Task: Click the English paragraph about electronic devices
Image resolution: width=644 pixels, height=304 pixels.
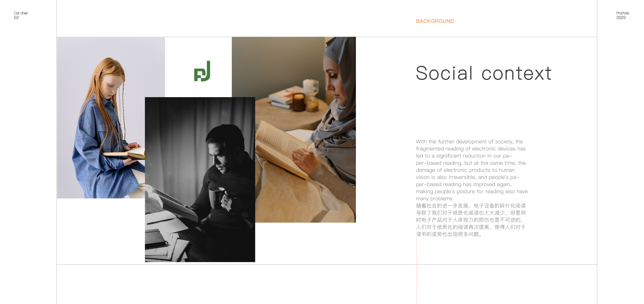Action: click(472, 170)
